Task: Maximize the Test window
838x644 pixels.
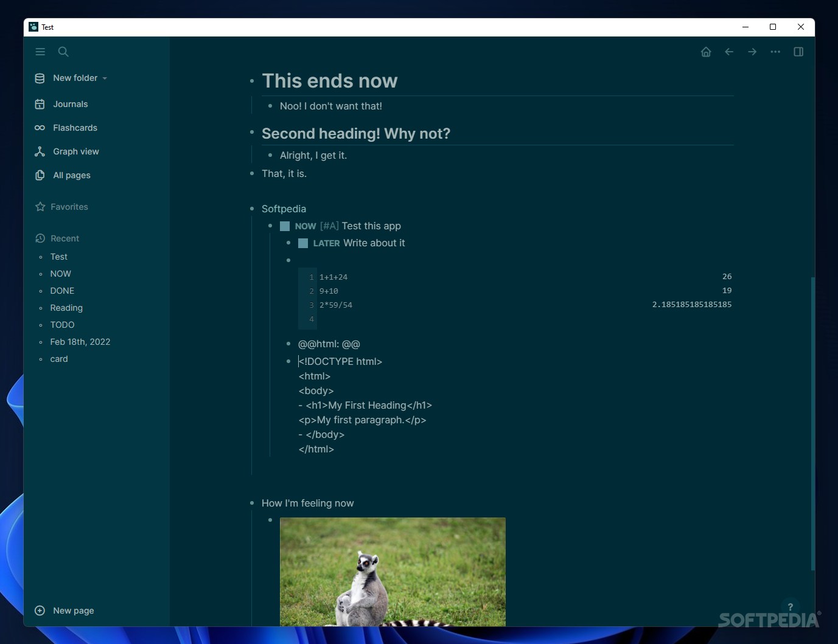Action: 773,27
